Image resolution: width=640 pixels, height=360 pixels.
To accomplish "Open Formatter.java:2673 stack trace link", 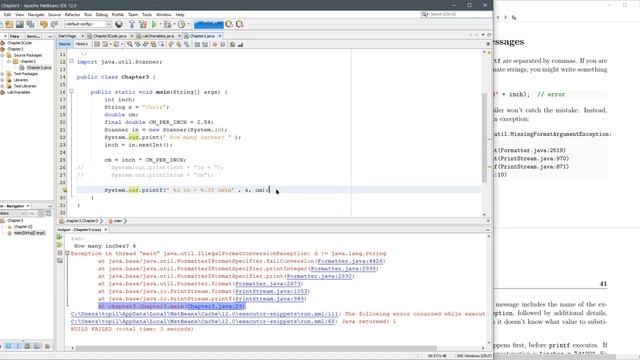I will pyautogui.click(x=268, y=284).
